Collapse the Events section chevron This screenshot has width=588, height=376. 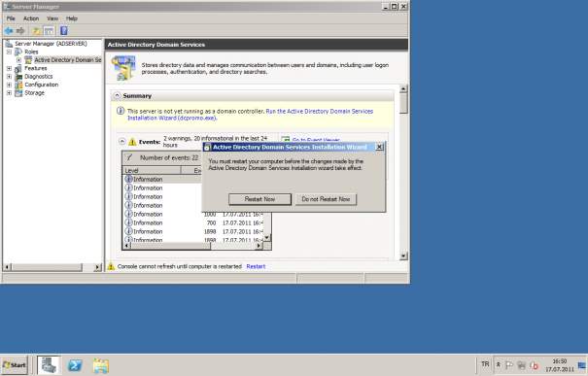(x=121, y=141)
